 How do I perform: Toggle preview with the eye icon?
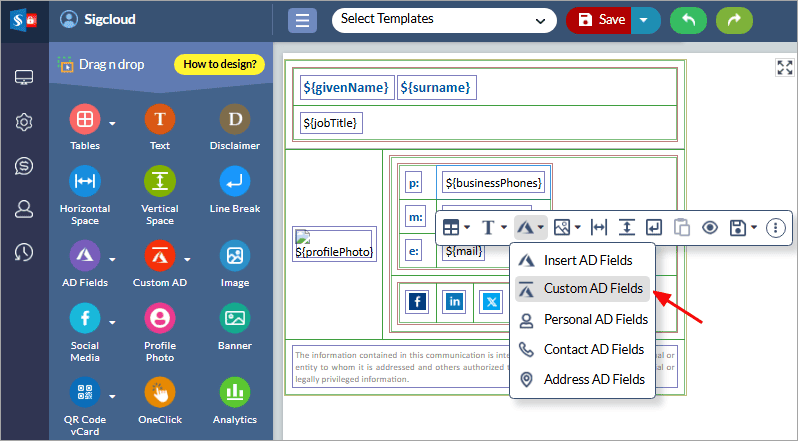click(x=710, y=228)
